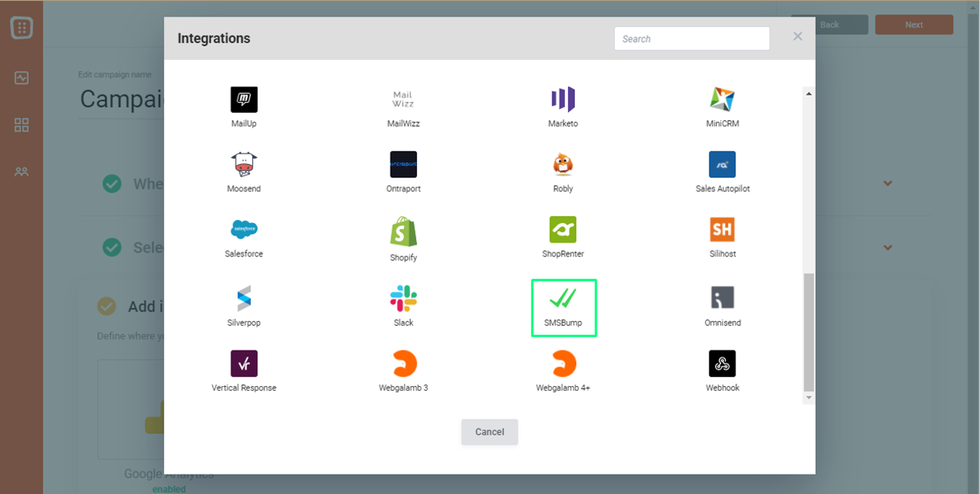Image resolution: width=980 pixels, height=494 pixels.
Task: Open the analytics icon in the sidebar
Action: point(22,78)
